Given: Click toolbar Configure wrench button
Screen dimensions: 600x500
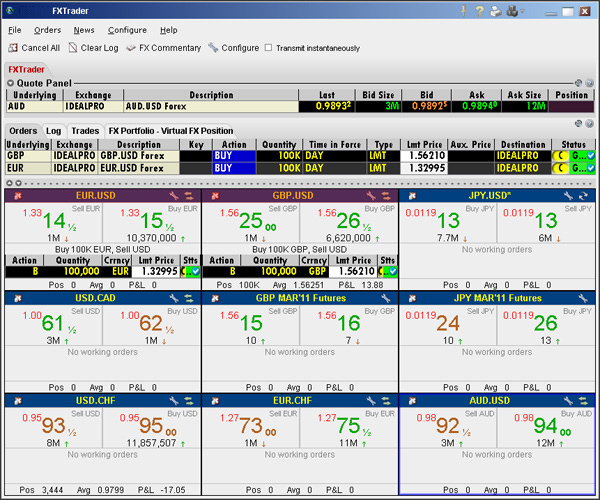Looking at the screenshot, I should pos(233,48).
